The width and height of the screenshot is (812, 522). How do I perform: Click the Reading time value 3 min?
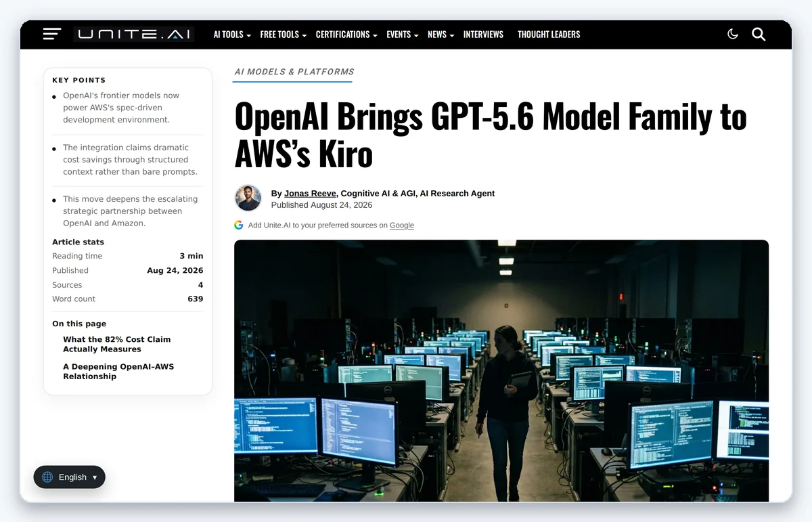tap(191, 256)
